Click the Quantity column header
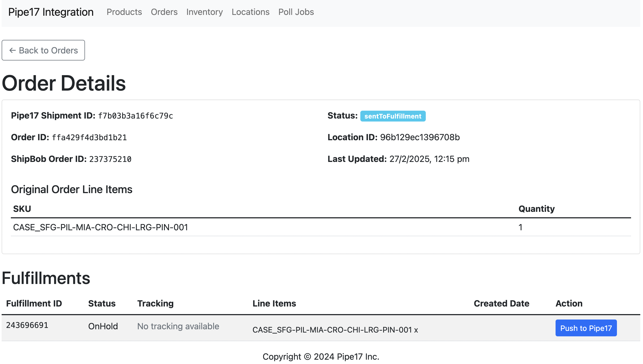This screenshot has width=643, height=364. point(537,209)
